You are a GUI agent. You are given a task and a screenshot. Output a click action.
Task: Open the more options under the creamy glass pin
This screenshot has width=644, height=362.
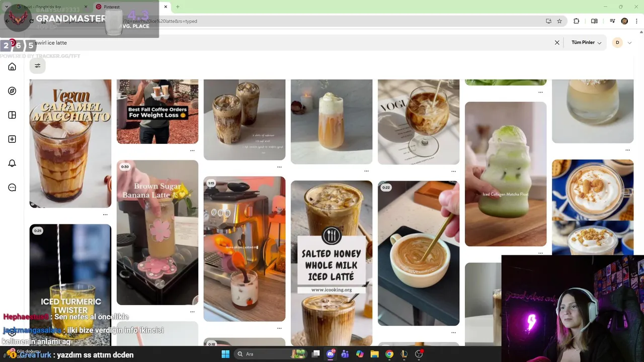click(627, 150)
